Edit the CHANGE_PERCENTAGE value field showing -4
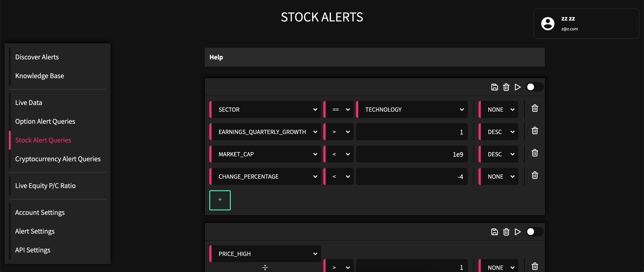The height and width of the screenshot is (272, 644). (412, 176)
